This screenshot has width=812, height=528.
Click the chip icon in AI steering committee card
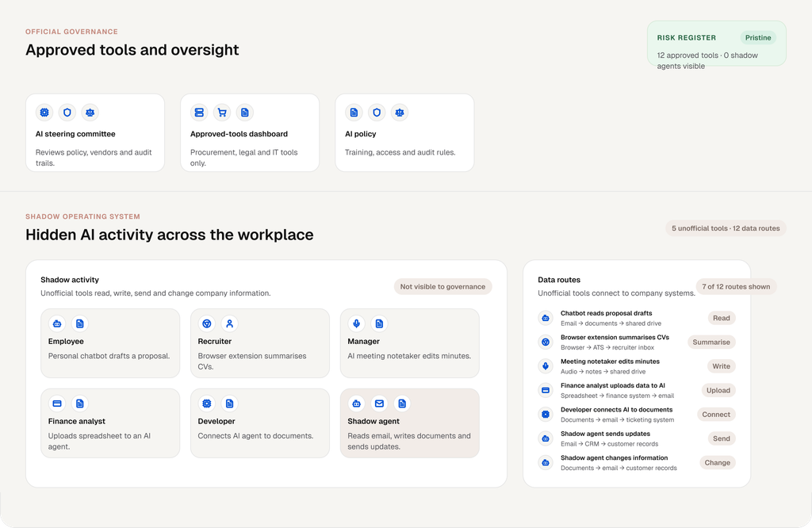coord(44,113)
